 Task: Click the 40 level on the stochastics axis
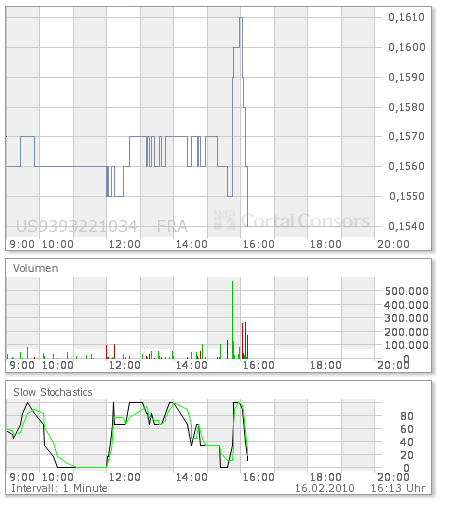click(x=407, y=442)
